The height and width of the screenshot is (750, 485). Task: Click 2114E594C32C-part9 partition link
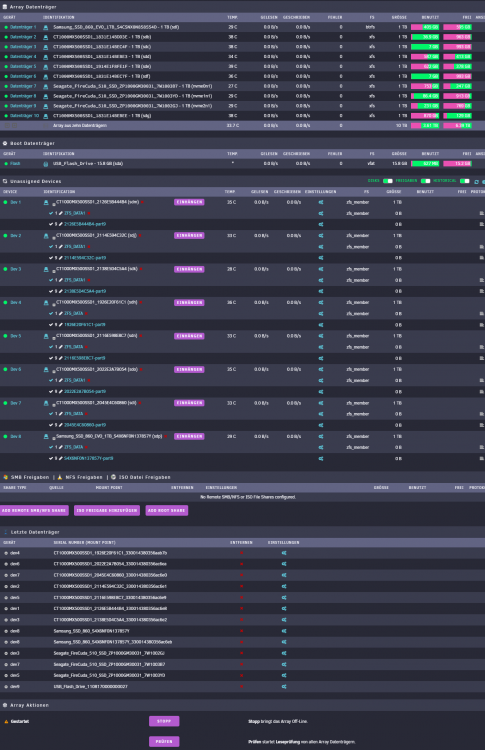[x=85, y=258]
